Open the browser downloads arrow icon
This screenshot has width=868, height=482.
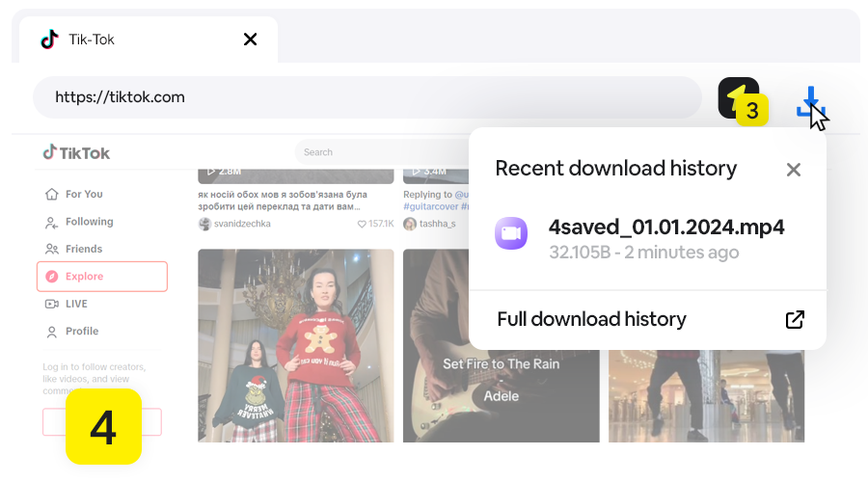(811, 102)
